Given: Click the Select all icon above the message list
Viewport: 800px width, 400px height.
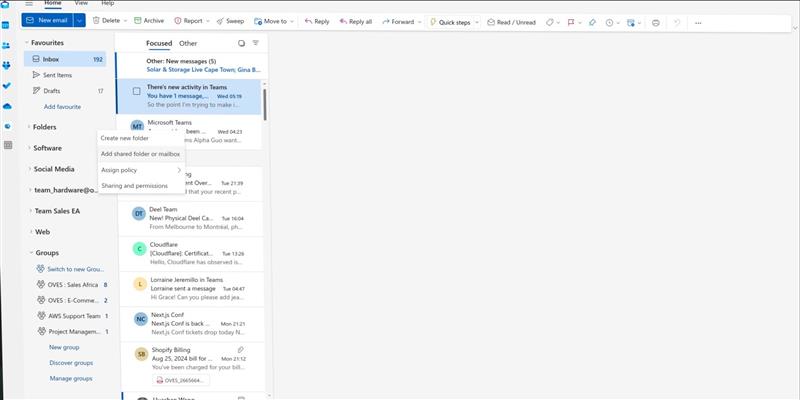Looking at the screenshot, I should point(241,43).
